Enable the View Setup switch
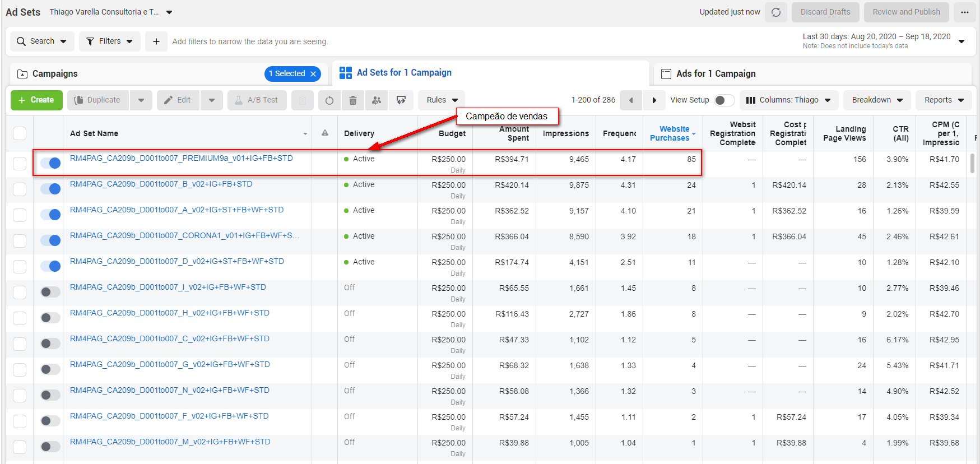This screenshot has width=980, height=464. (723, 100)
